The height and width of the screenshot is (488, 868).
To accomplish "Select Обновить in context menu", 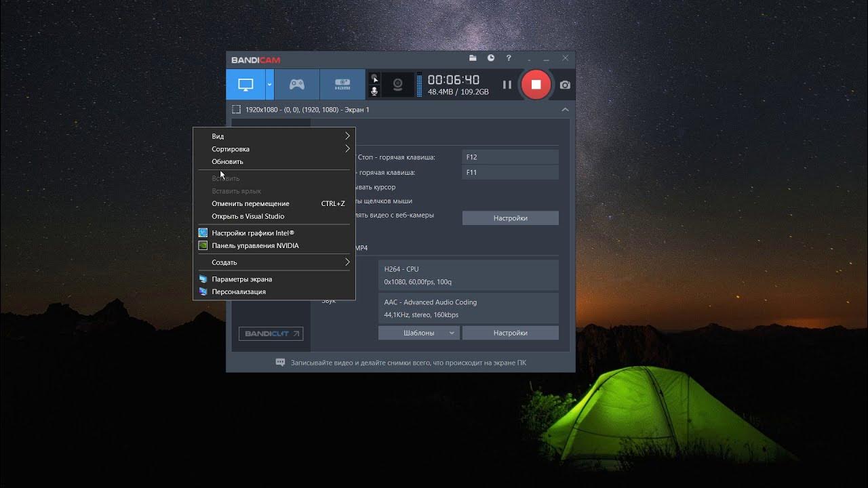I will pos(274,162).
